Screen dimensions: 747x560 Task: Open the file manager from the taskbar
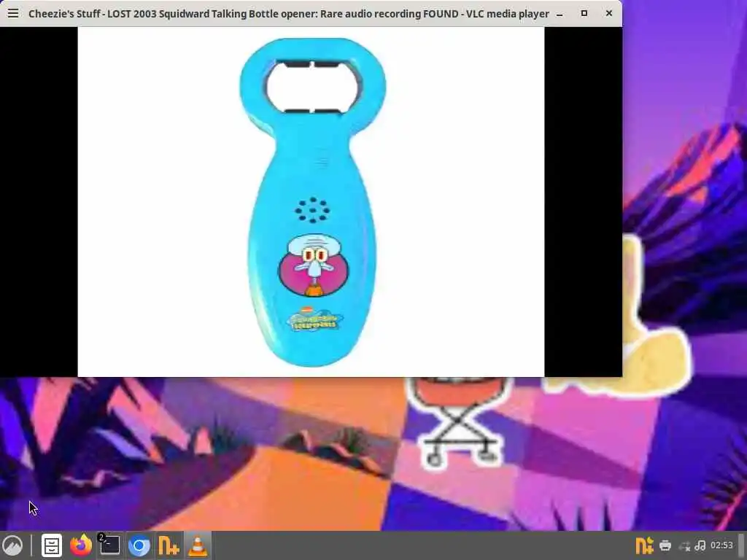coord(52,545)
